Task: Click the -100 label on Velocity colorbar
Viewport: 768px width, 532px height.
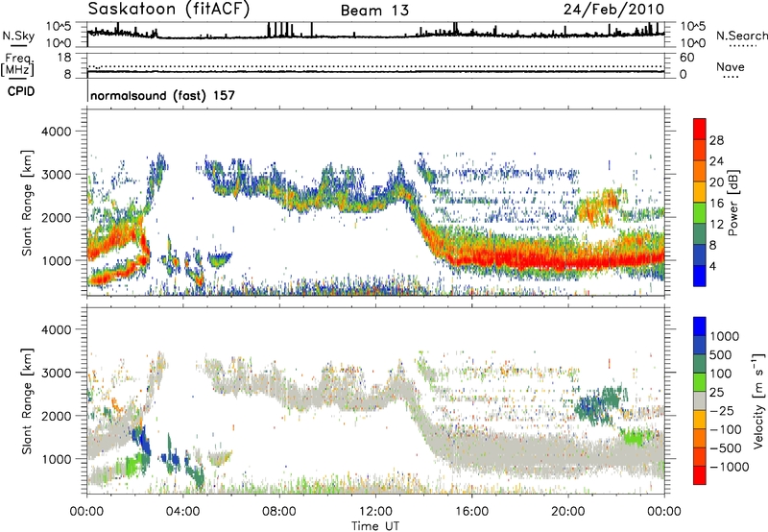Action: pos(727,429)
